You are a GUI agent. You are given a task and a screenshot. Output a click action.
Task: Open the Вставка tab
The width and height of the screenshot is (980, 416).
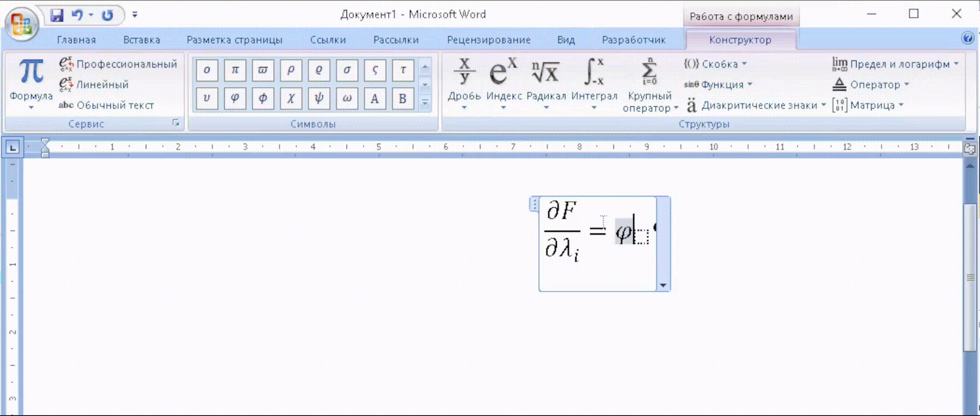click(142, 40)
